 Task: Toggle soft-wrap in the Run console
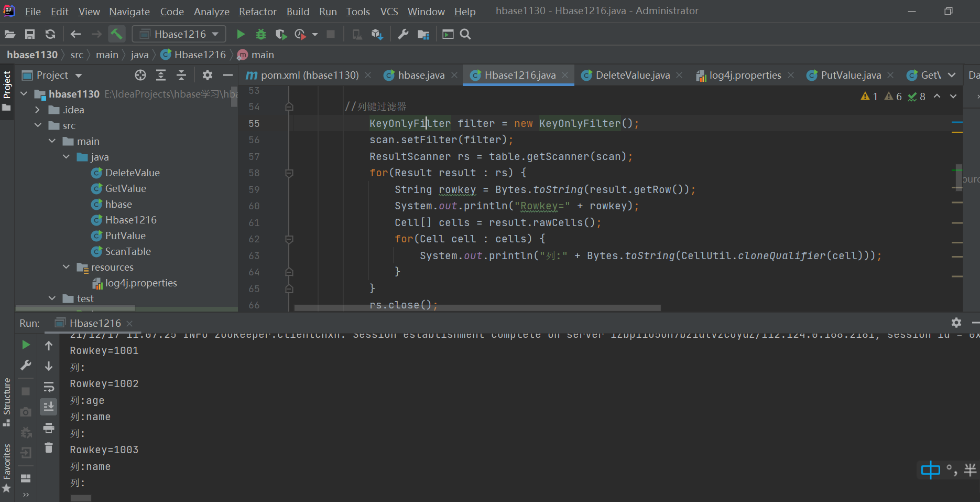tap(49, 387)
